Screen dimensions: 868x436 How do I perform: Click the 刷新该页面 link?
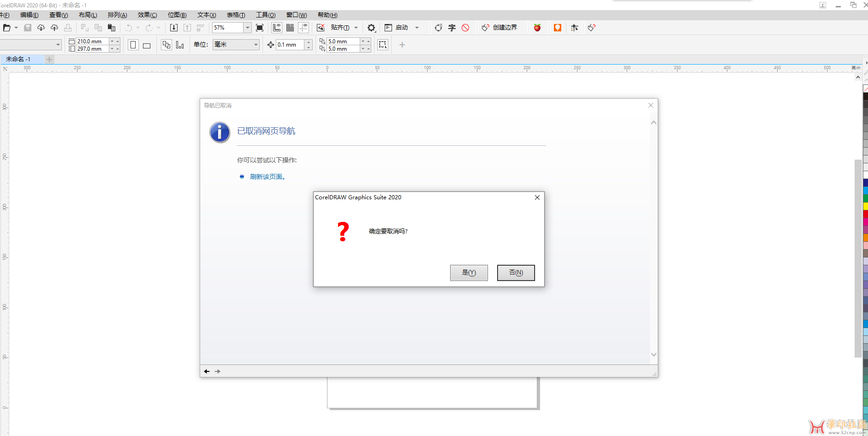tap(268, 177)
